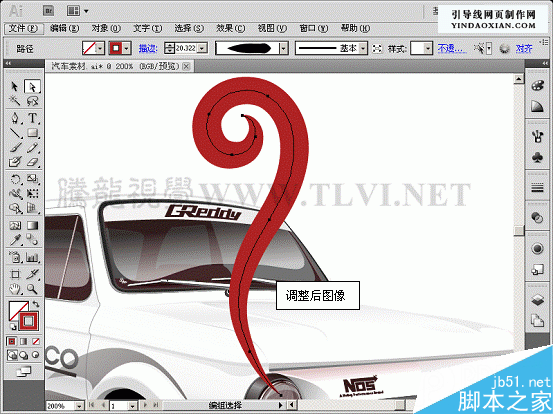Expand the 基本 stroke style dropdown
The height and width of the screenshot is (414, 553).
(x=363, y=48)
